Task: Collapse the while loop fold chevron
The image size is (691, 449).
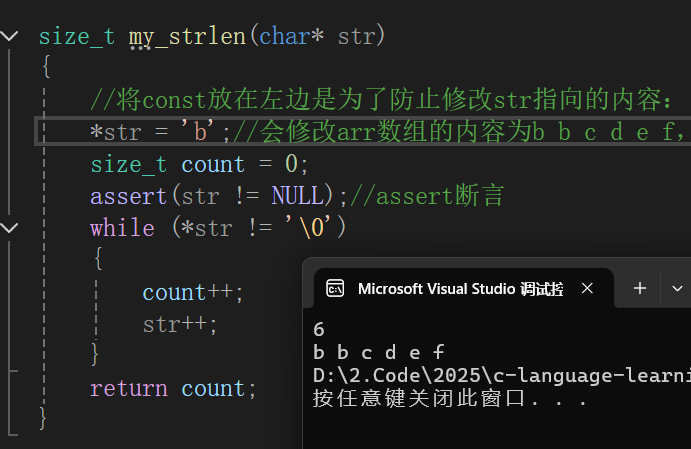Action: click(10, 227)
